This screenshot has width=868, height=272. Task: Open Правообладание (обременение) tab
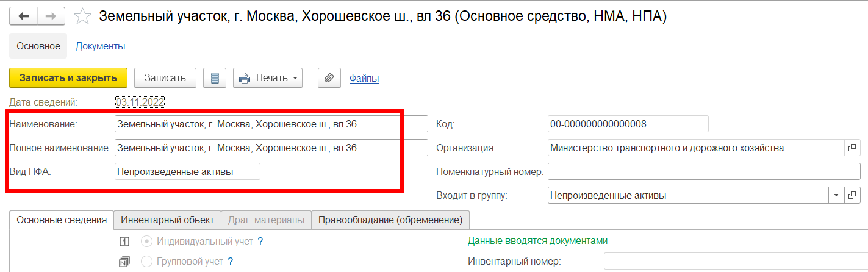click(x=390, y=220)
